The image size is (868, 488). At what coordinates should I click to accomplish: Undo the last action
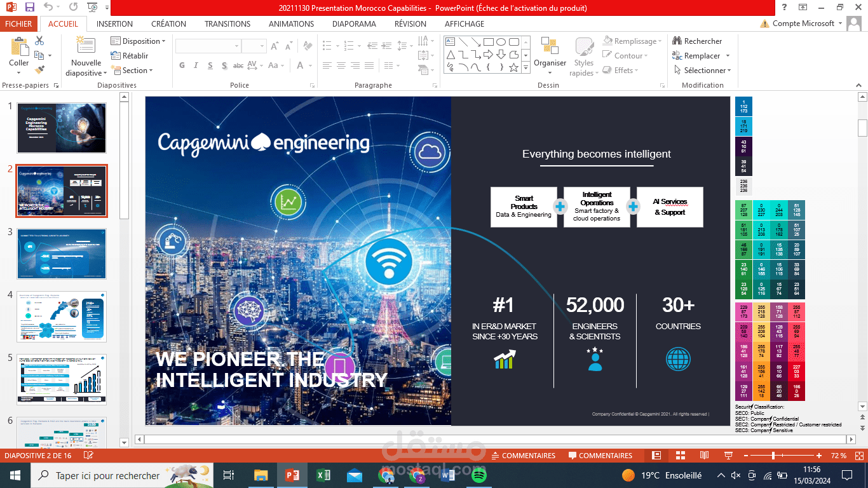tap(49, 8)
